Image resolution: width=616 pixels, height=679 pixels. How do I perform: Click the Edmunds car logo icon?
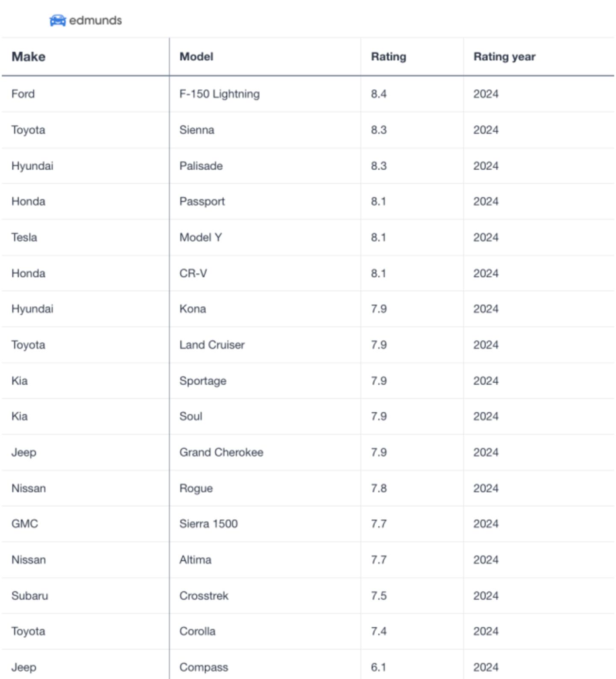pos(58,21)
